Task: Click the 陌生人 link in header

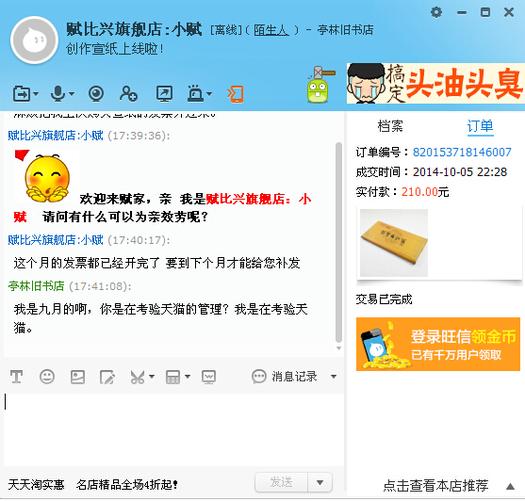Action: pyautogui.click(x=271, y=30)
